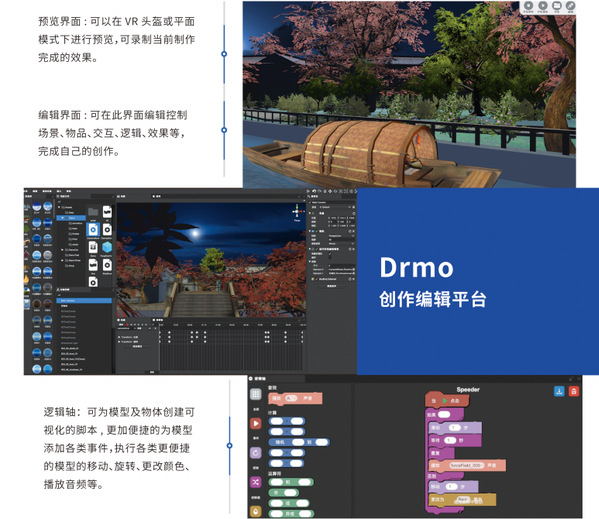
Task: Select the yellow change-color block
Action: coord(462,500)
